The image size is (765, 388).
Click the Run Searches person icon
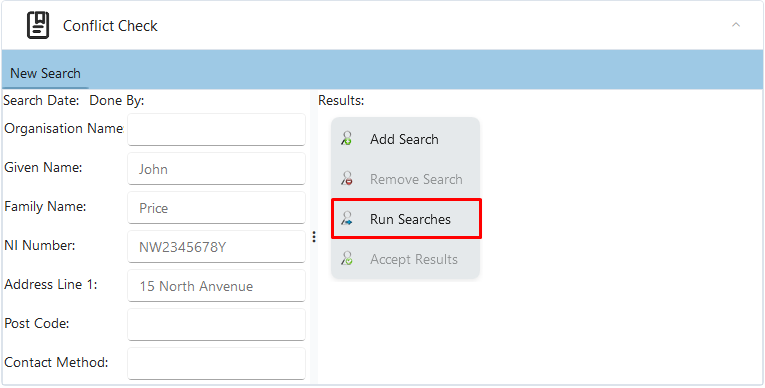pos(346,219)
